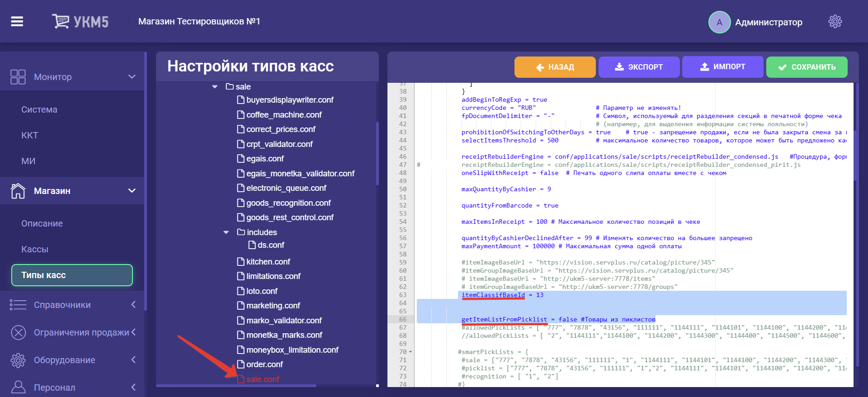Screen dimensions: 868x397
Task: Select the Типы касс menu item
Action: coord(72,275)
